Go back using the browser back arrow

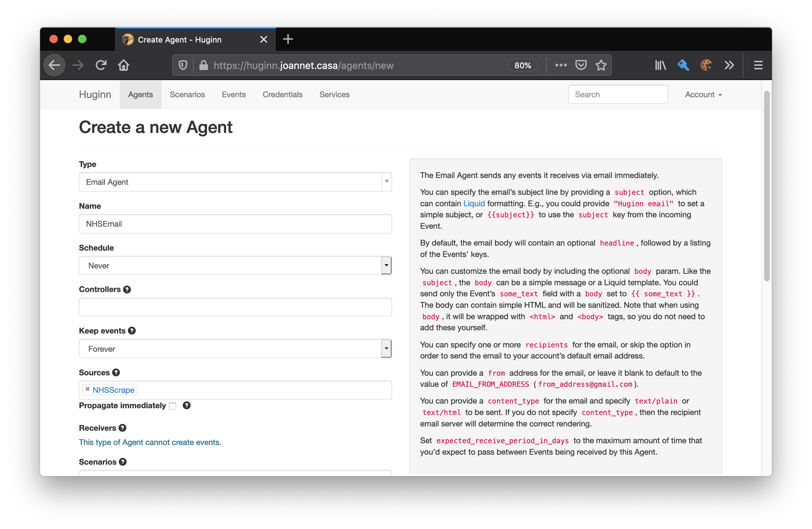click(x=54, y=65)
